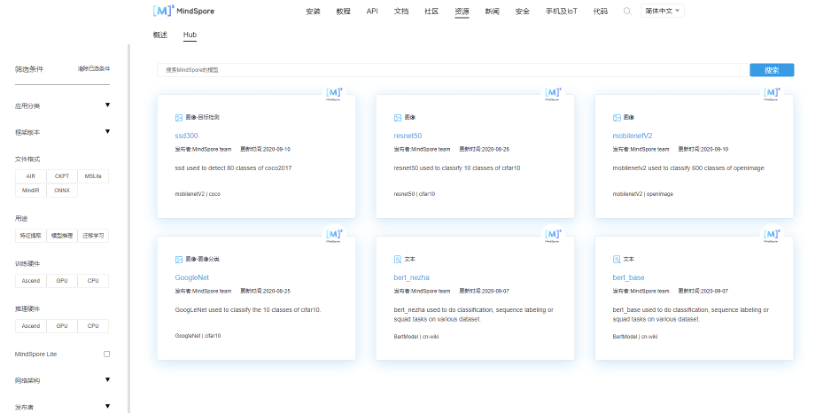Toggle the 特征提取 usage filter
This screenshot has width=832, height=414.
[x=31, y=236]
